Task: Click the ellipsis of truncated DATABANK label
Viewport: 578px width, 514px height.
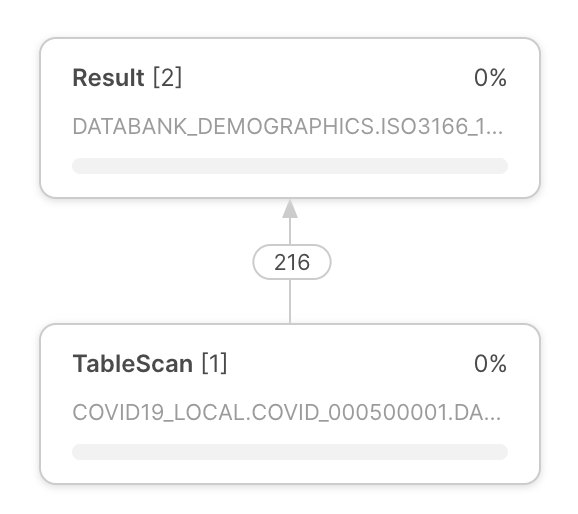Action: [x=492, y=132]
